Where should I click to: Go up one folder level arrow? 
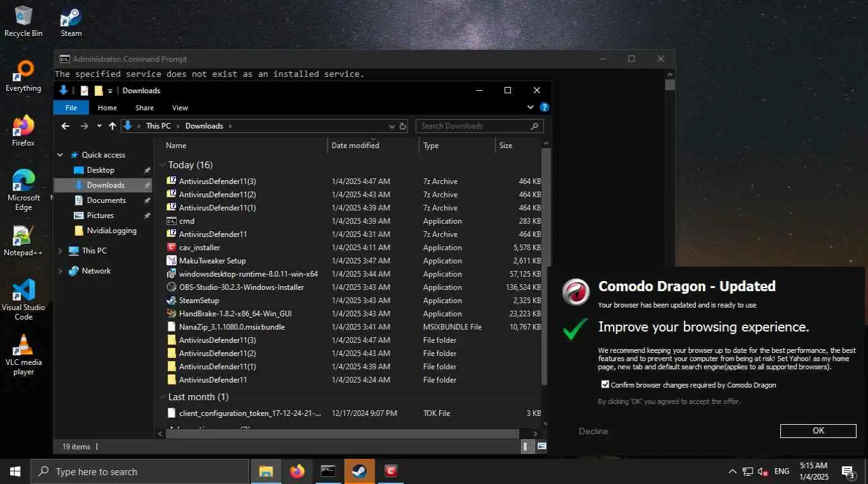click(x=112, y=126)
